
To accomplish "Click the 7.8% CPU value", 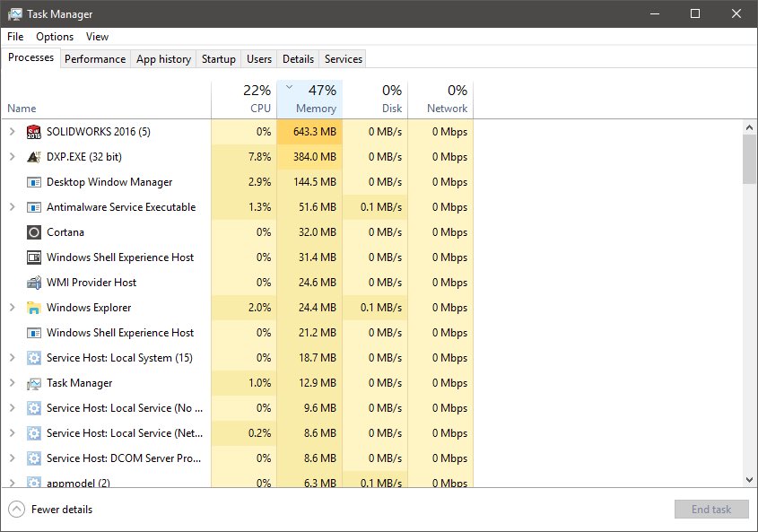I will [259, 157].
